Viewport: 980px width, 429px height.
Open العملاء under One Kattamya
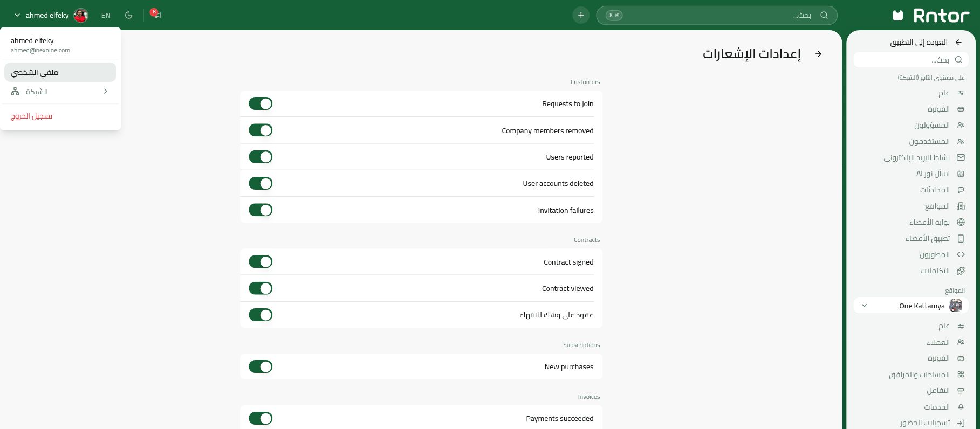(x=938, y=342)
